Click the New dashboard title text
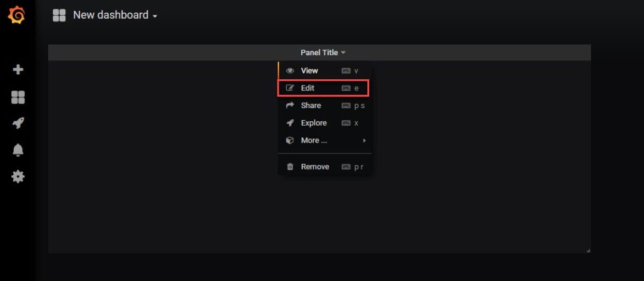The image size is (644, 281). pos(111,15)
